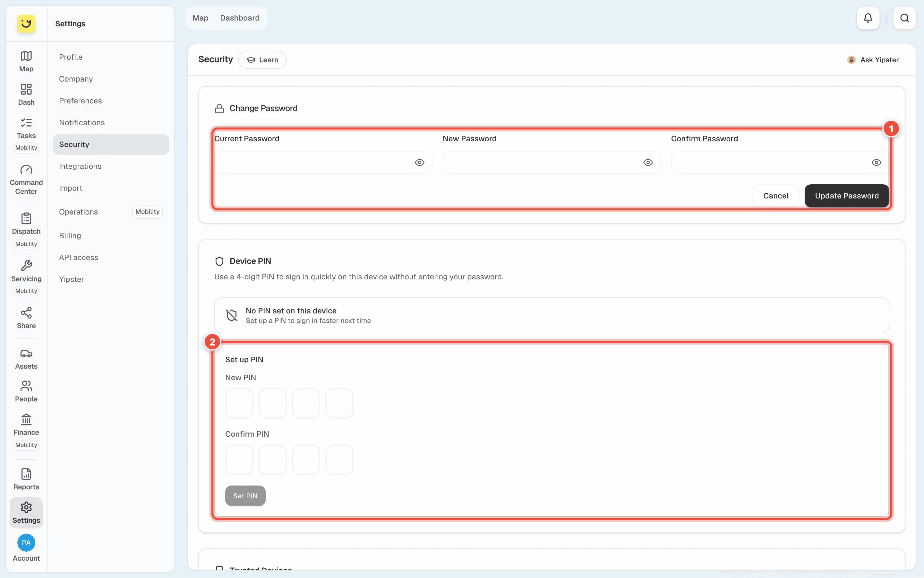This screenshot has height=578, width=924.
Task: Show the New Password with its eye icon
Action: tap(648, 162)
